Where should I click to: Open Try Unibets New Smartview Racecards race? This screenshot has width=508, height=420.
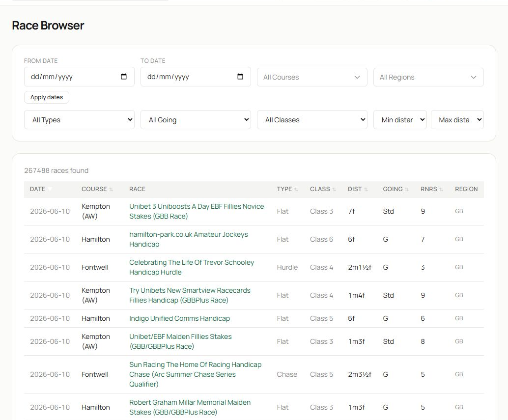(190, 295)
